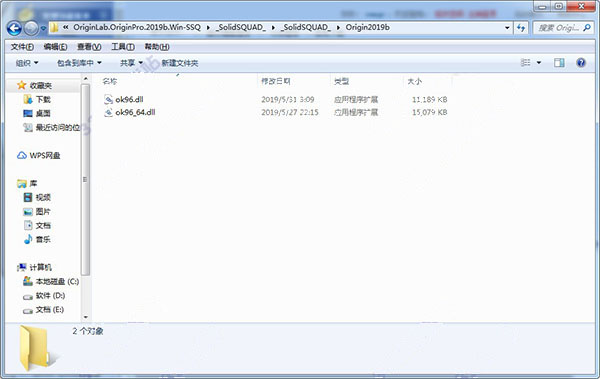Open WPS网盘 in navigation pane
Image resolution: width=600 pixels, height=379 pixels.
pos(45,155)
